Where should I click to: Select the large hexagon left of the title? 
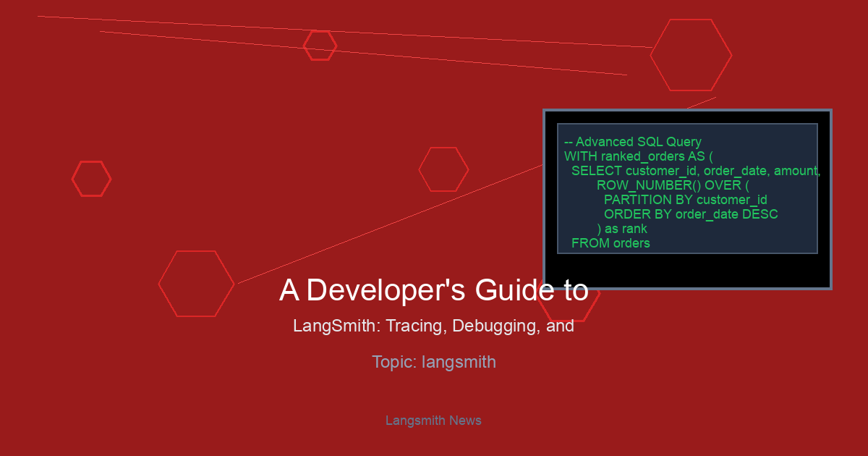[x=196, y=284]
